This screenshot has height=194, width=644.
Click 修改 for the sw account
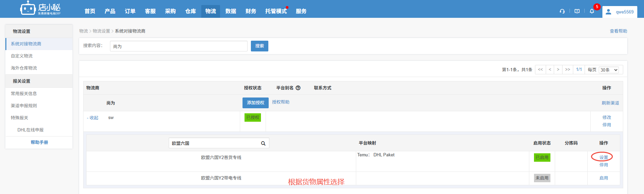click(606, 117)
